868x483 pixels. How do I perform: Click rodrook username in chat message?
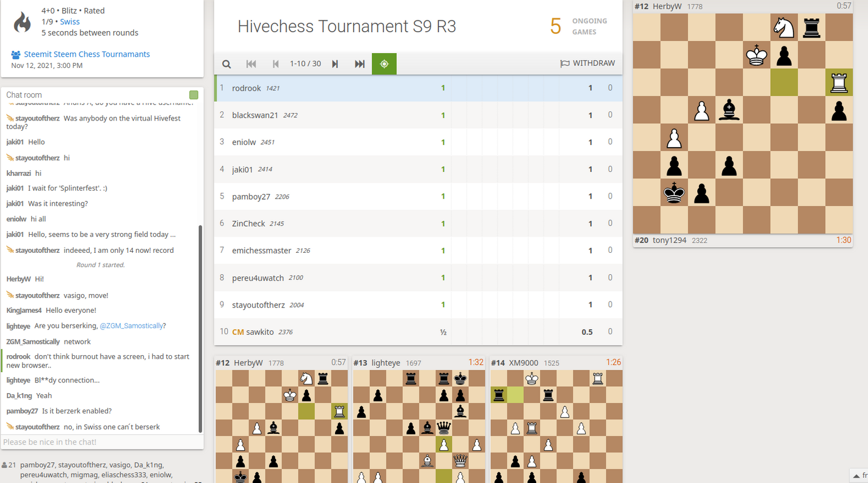tap(18, 357)
